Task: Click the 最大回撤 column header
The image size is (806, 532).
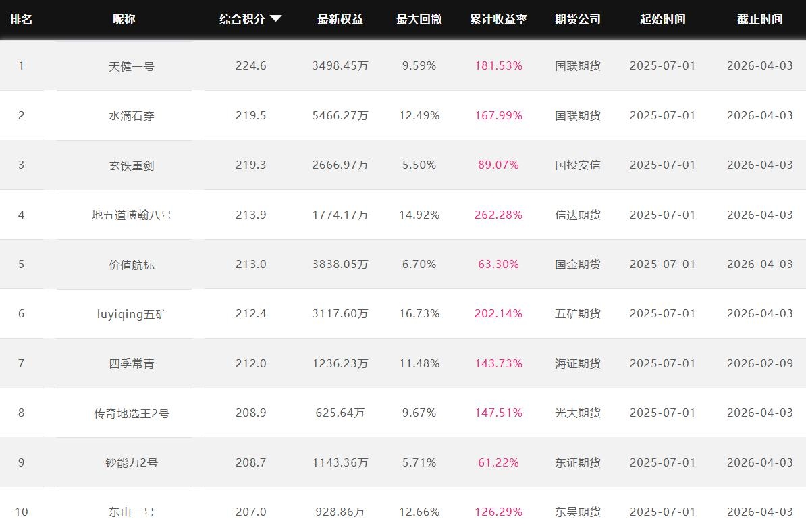Action: click(419, 19)
